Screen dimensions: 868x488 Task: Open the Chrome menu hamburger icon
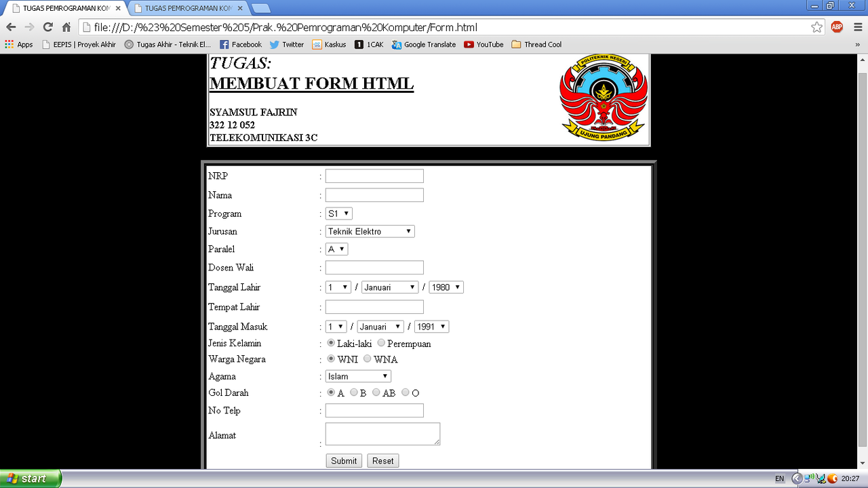[857, 27]
